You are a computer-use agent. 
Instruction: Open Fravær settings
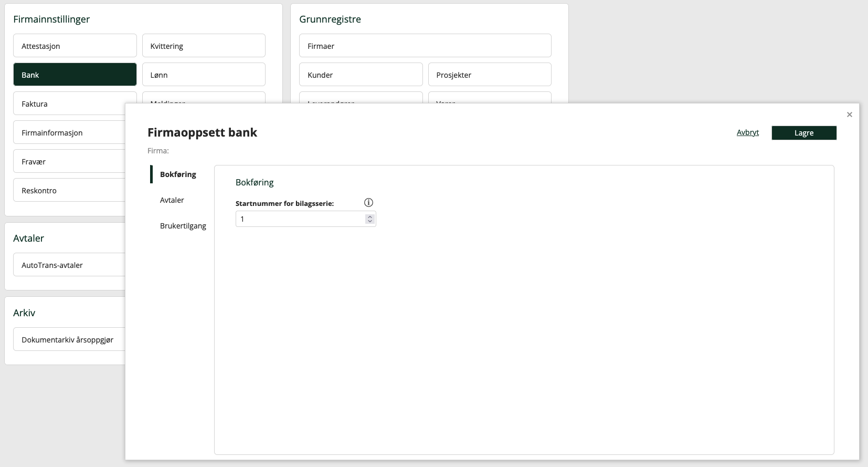click(69, 161)
